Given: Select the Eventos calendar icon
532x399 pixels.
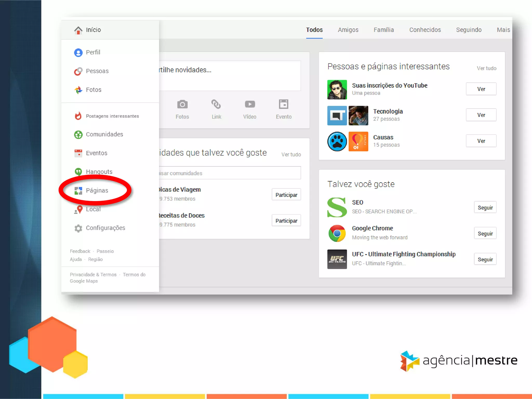Looking at the screenshot, I should coord(78,153).
